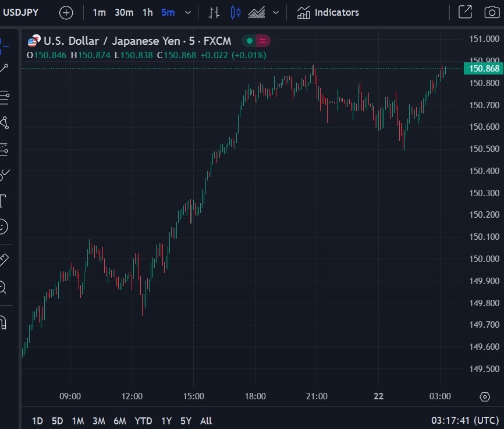Viewport: 504px width, 429px height.
Task: Select the zoom in tool
Action: 3,287
